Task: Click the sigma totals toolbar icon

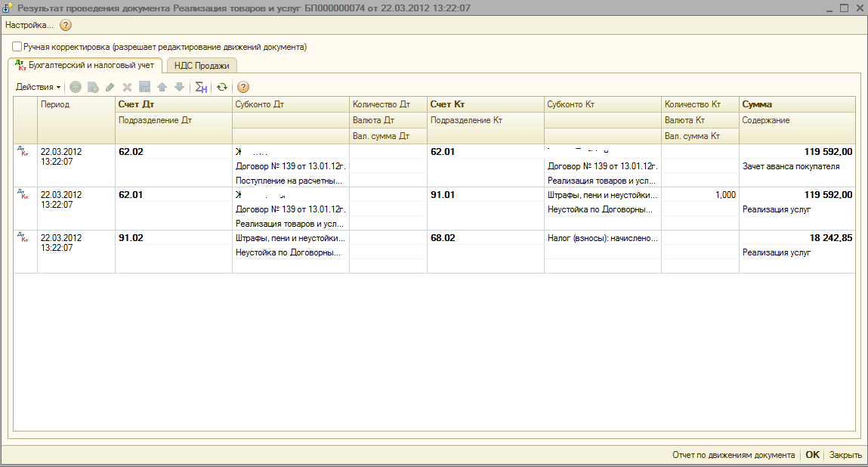Action: tap(201, 87)
